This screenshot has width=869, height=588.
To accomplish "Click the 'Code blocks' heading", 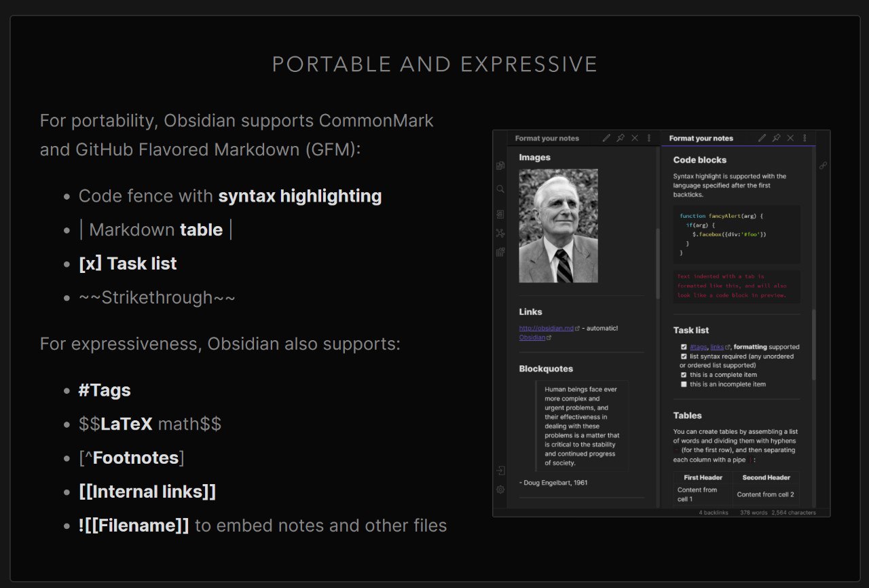I will [x=700, y=160].
